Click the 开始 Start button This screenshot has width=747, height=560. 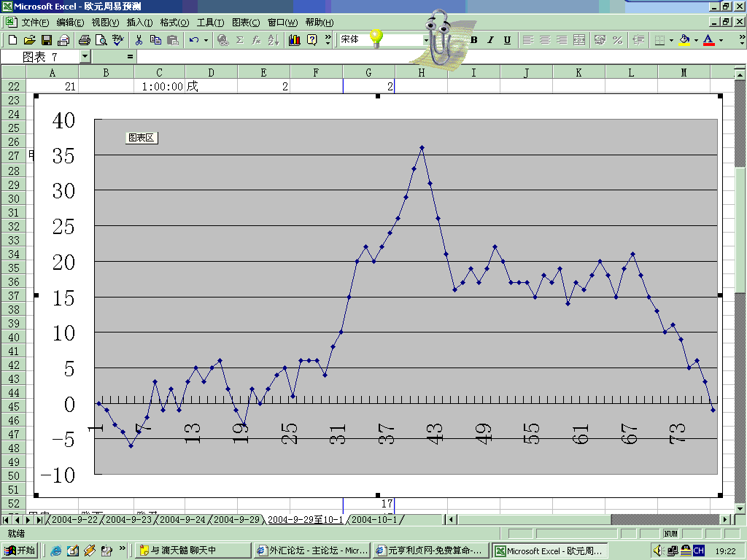point(20,551)
